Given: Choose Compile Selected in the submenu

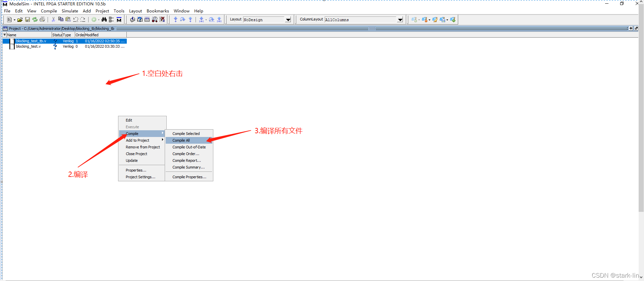Looking at the screenshot, I should coord(189,134).
